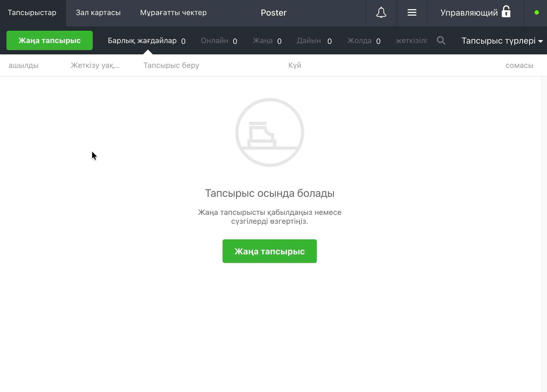547x392 pixels.
Task: Sort by the Жеткізу уақ... column header
Action: (x=95, y=65)
